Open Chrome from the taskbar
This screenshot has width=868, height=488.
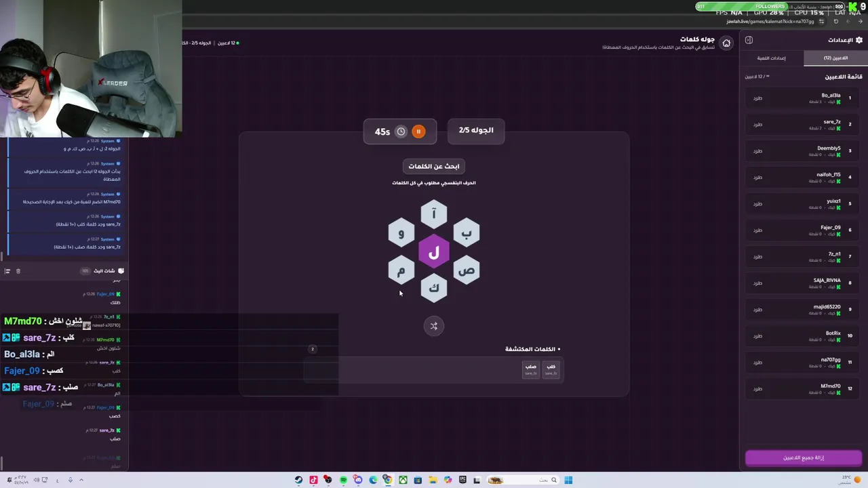tap(388, 481)
